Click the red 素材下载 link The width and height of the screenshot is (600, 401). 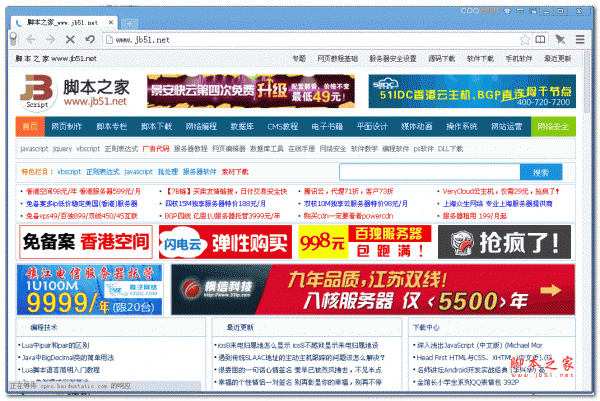(x=235, y=172)
